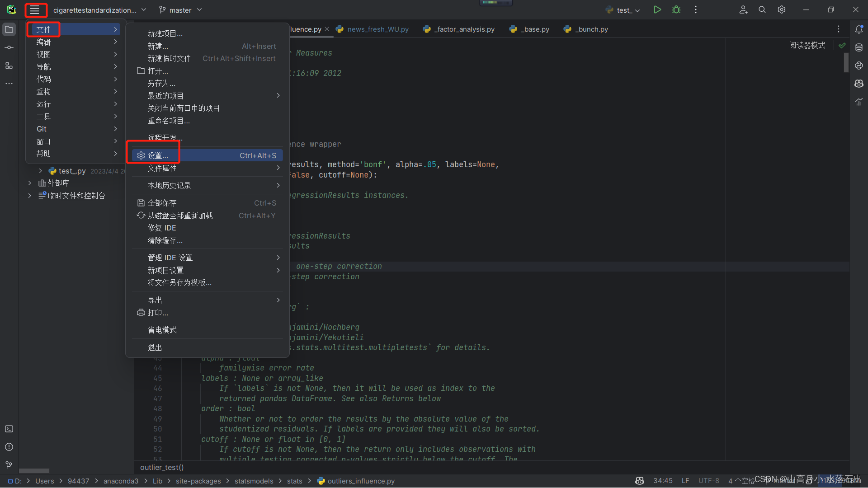Toggle 阅读器模式 reader mode
This screenshot has width=868, height=488.
[x=807, y=45]
